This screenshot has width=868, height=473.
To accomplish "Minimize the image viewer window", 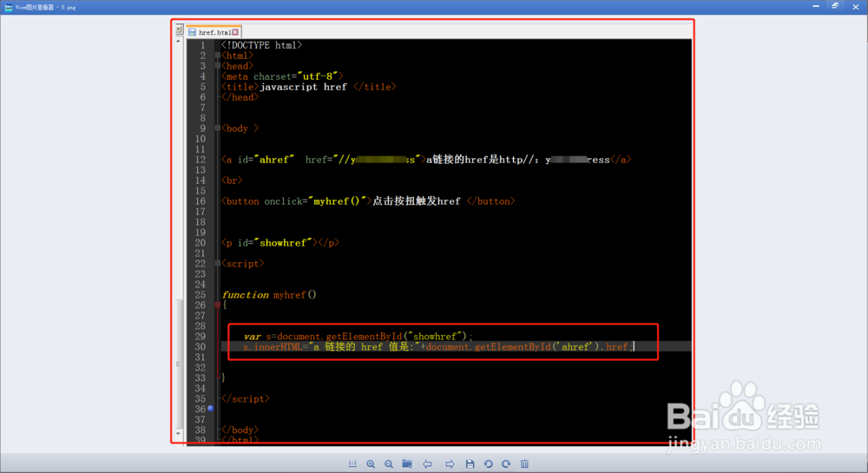I will [x=815, y=7].
